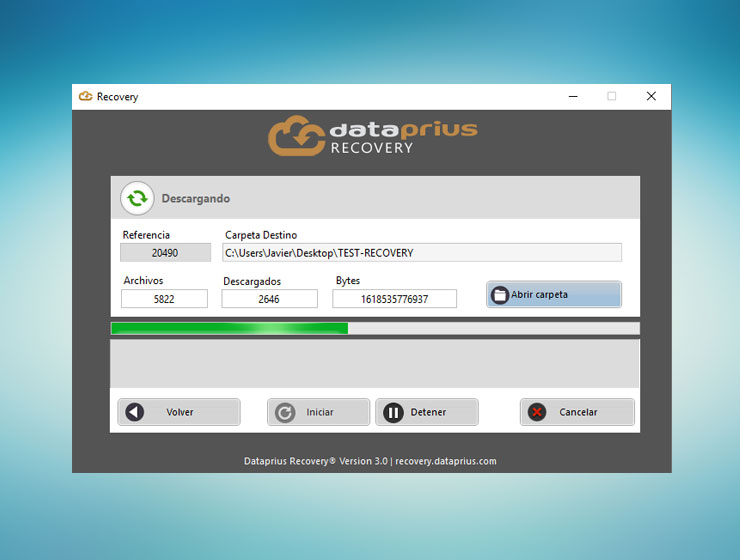Click the Descargados label
This screenshot has width=740, height=560.
(252, 281)
